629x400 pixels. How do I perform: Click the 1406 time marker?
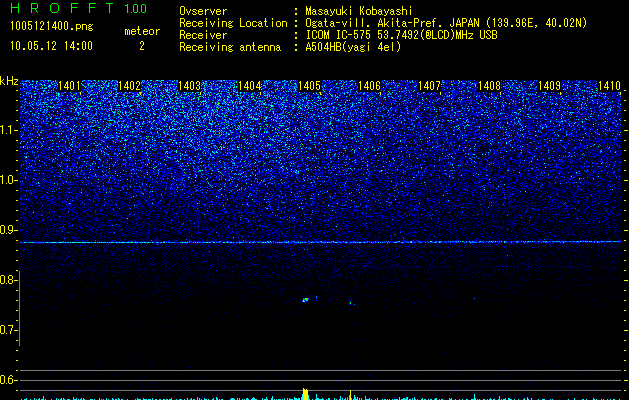click(369, 86)
